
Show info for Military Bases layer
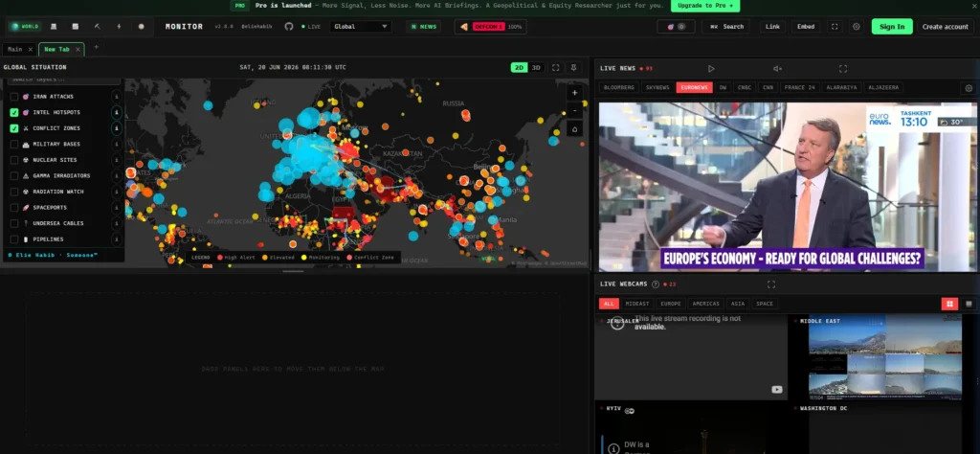click(x=116, y=145)
